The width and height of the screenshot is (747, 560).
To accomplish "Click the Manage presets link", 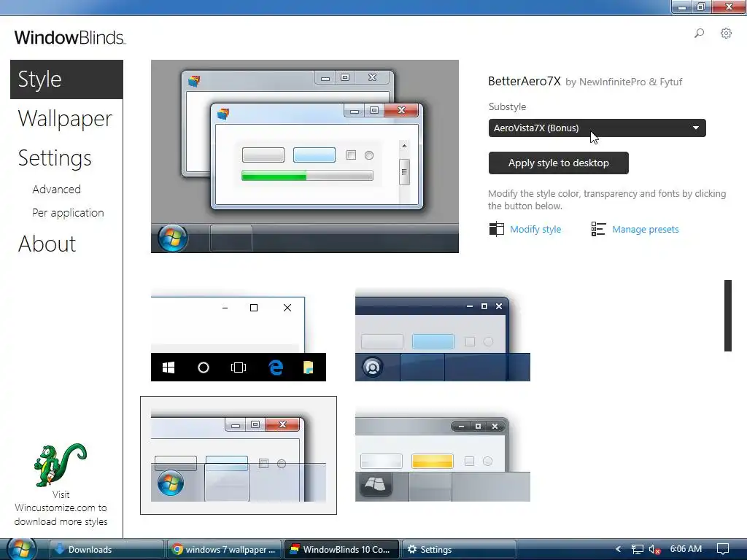I will (645, 229).
